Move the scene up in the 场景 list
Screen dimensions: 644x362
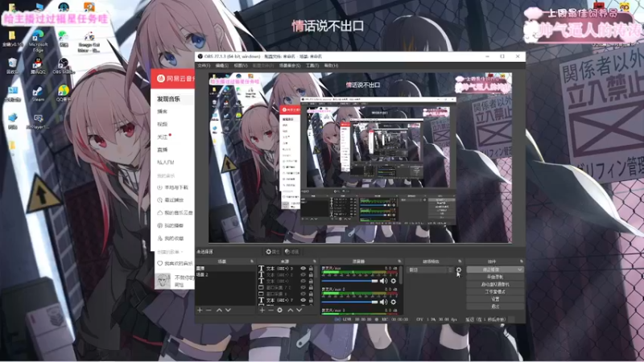219,311
